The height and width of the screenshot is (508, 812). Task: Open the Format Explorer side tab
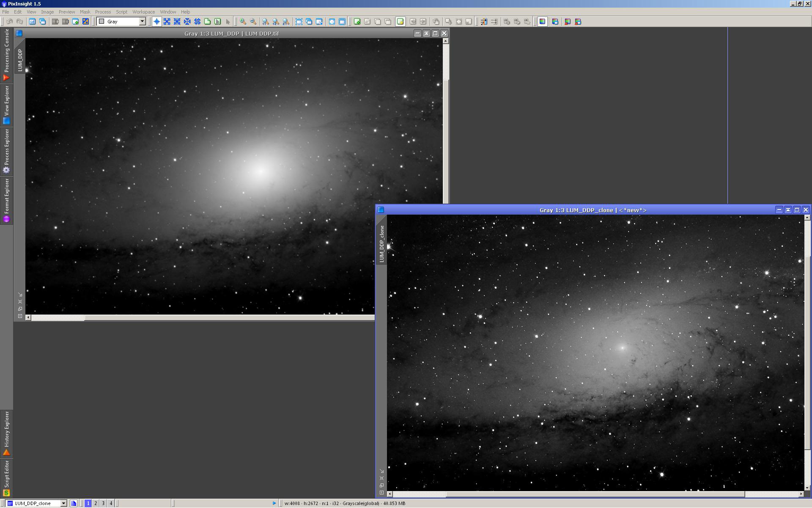point(6,200)
